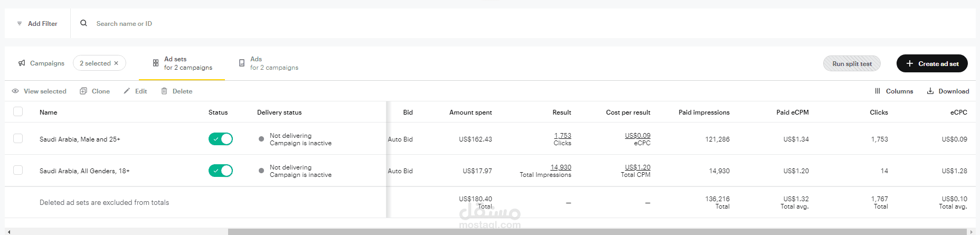Switch to the Campaigns tab
This screenshot has width=980, height=235.
pyautogui.click(x=41, y=63)
